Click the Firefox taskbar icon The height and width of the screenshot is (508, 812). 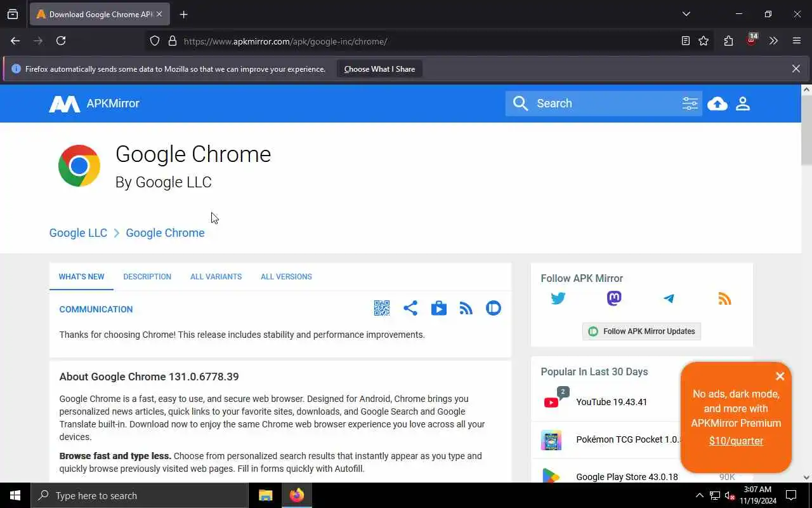tap(296, 495)
